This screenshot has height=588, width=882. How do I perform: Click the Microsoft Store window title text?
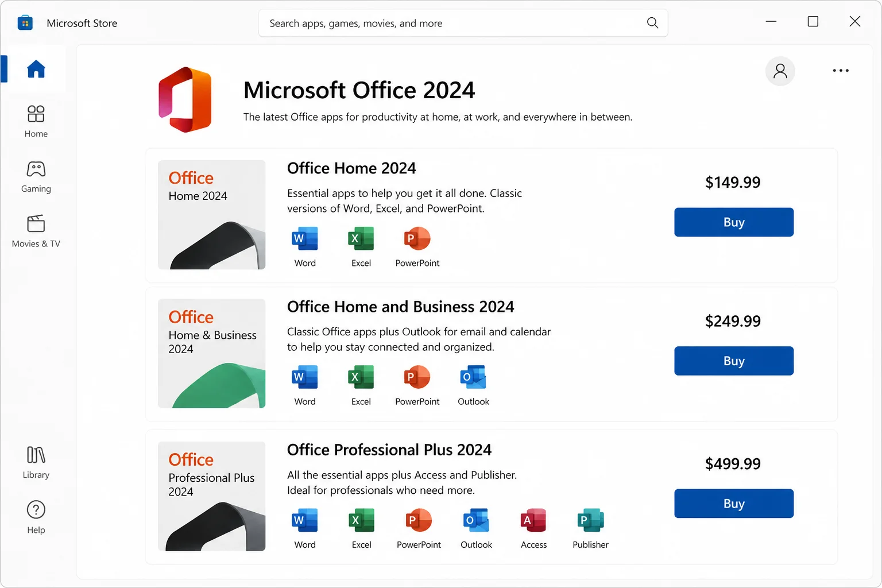click(x=82, y=23)
